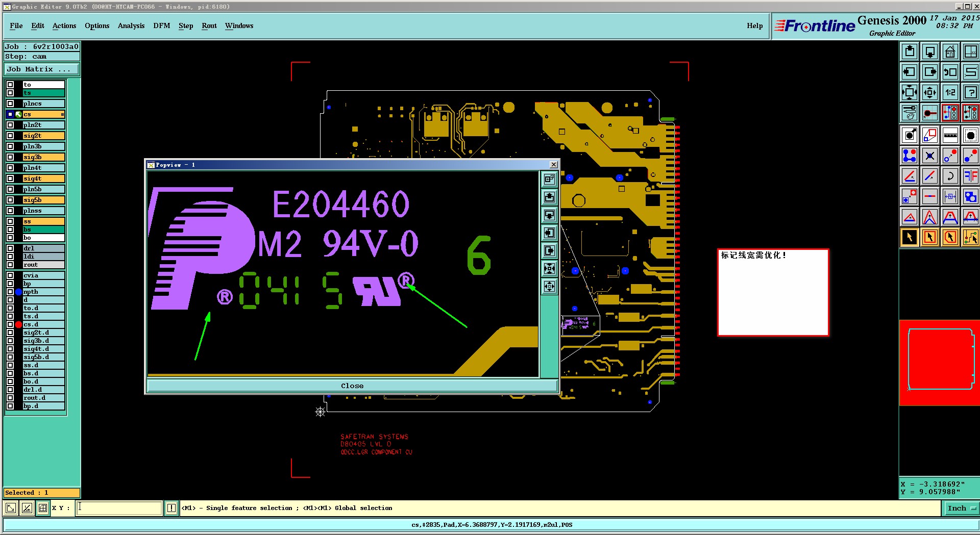Open the Help menu
The image size is (980, 535).
click(755, 26)
